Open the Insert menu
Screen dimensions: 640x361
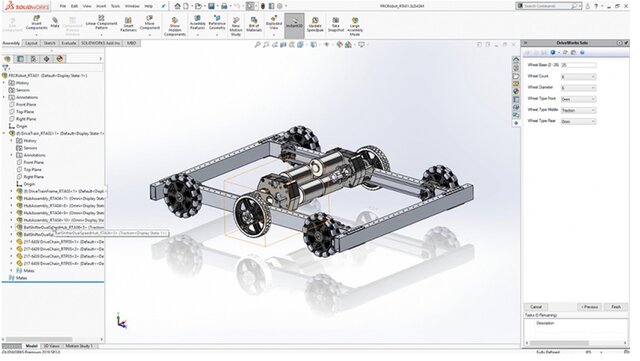tap(101, 6)
